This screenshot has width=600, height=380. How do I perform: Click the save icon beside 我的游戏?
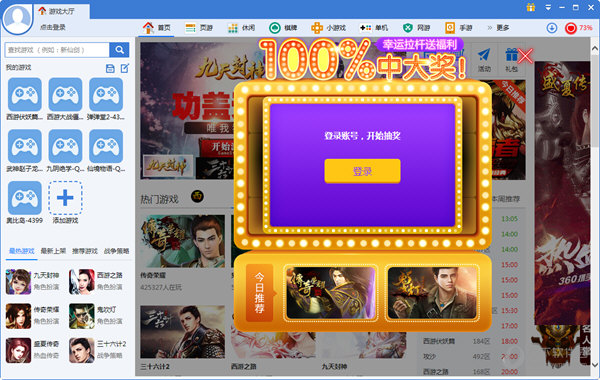[x=110, y=68]
